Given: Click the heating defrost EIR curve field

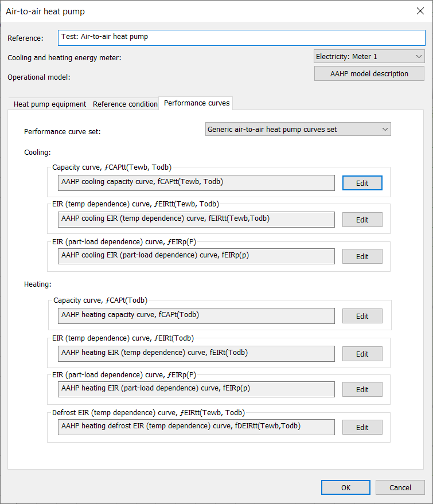Looking at the screenshot, I should click(196, 427).
